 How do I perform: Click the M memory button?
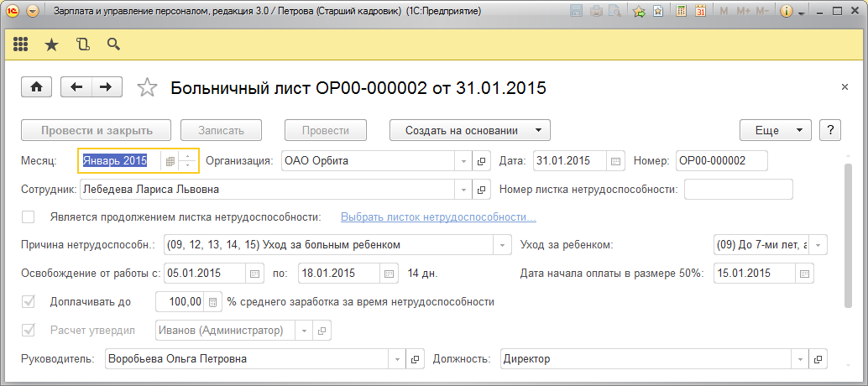coord(724,11)
